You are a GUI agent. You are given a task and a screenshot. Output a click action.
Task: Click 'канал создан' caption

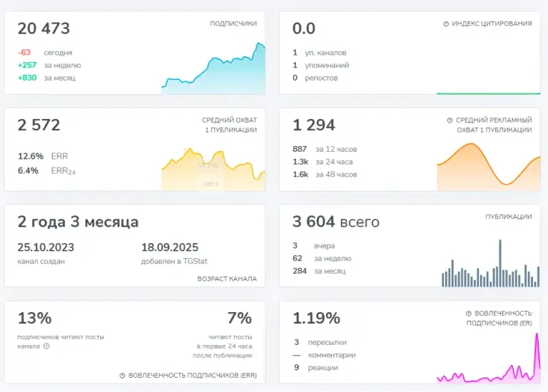41,262
